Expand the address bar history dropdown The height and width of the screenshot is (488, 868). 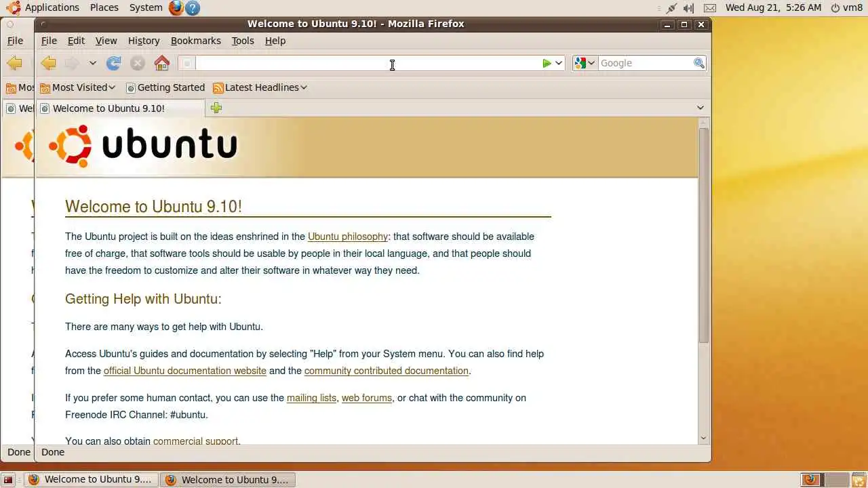[x=559, y=63]
